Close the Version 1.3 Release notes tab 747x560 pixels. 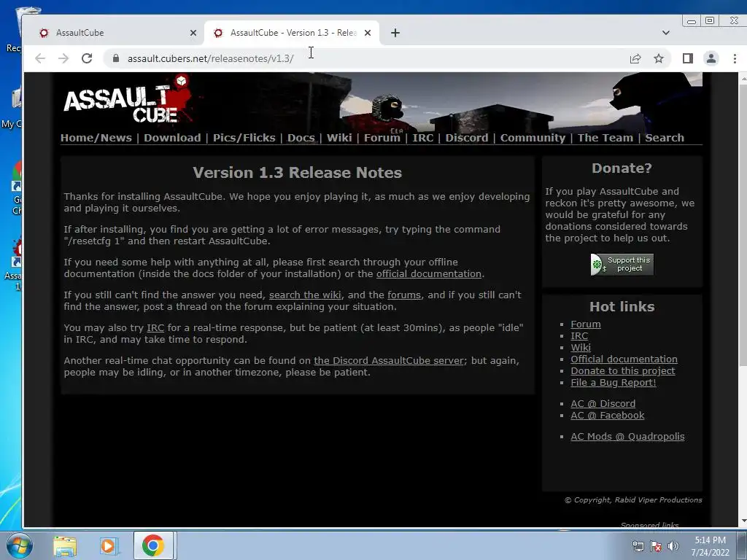[x=368, y=33]
